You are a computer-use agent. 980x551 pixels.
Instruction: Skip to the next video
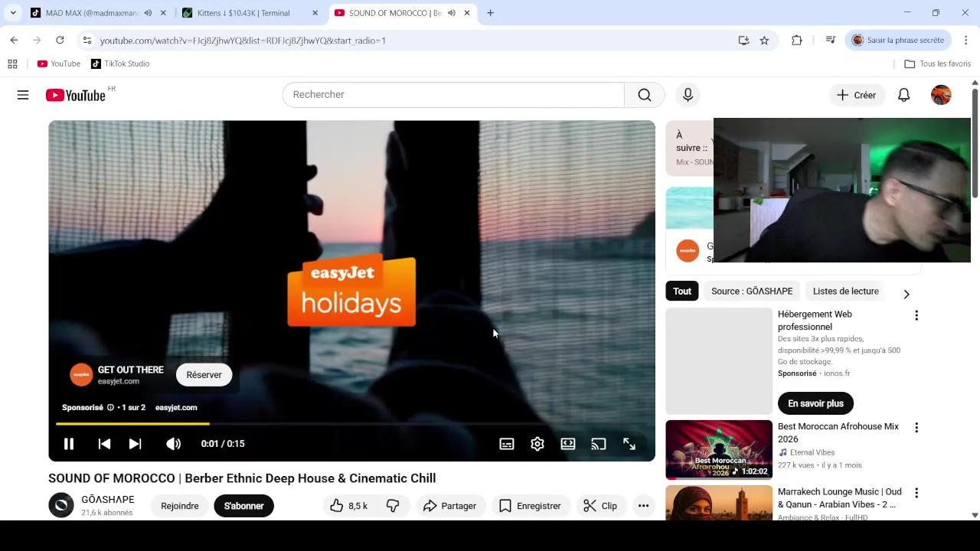[x=135, y=444]
